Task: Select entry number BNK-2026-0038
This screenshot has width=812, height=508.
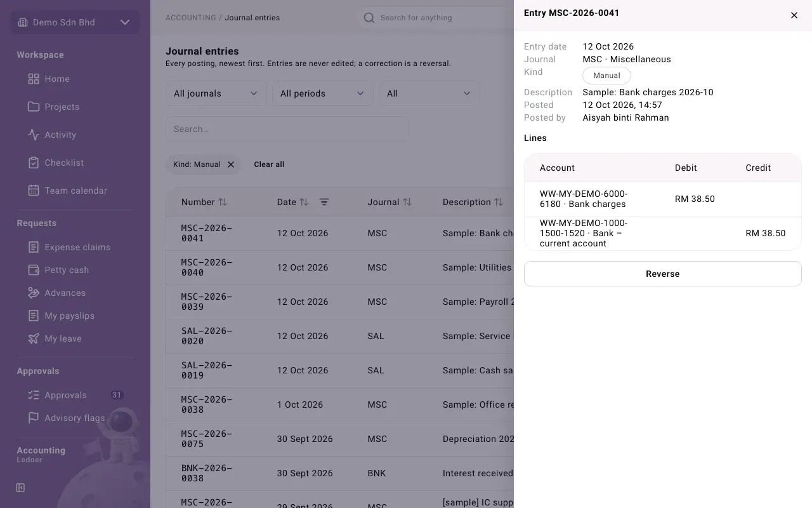Action: click(x=207, y=473)
